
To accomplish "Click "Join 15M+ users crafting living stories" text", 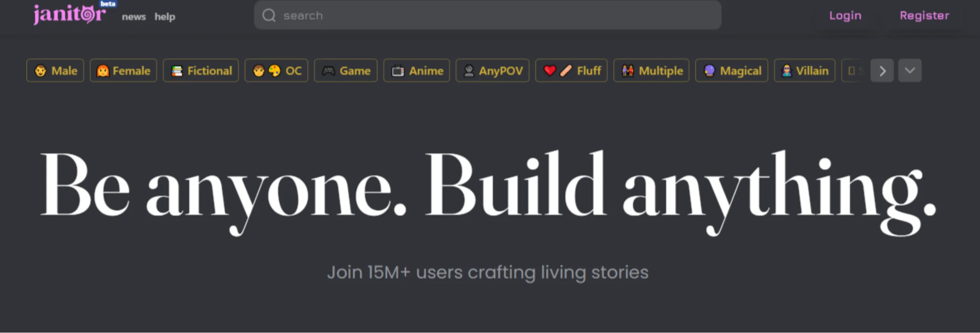I will click(488, 273).
